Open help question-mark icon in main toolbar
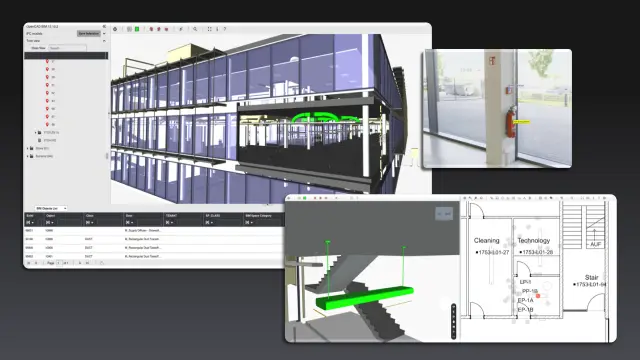 click(224, 29)
